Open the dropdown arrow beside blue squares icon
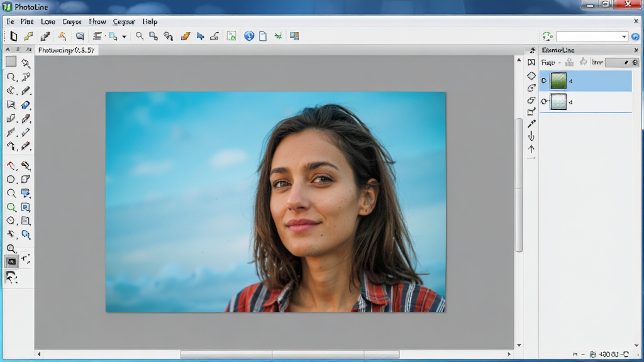The image size is (644, 362). tap(124, 36)
